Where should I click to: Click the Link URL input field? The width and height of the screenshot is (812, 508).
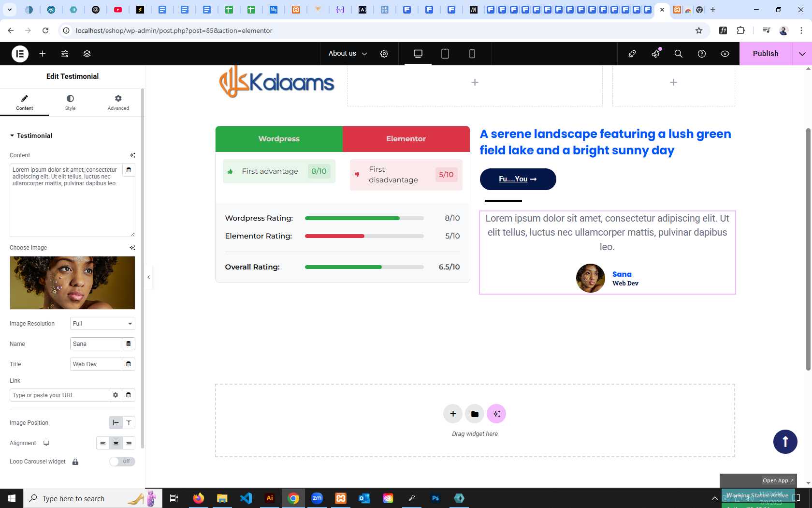tap(59, 395)
